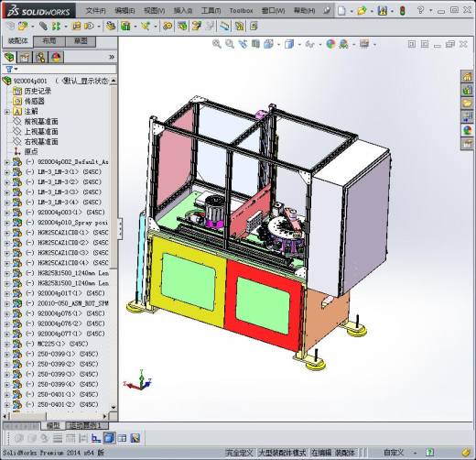Select the DisplayManager color ball tab icon
Viewport: 476px width, 460px height.
coord(56,57)
